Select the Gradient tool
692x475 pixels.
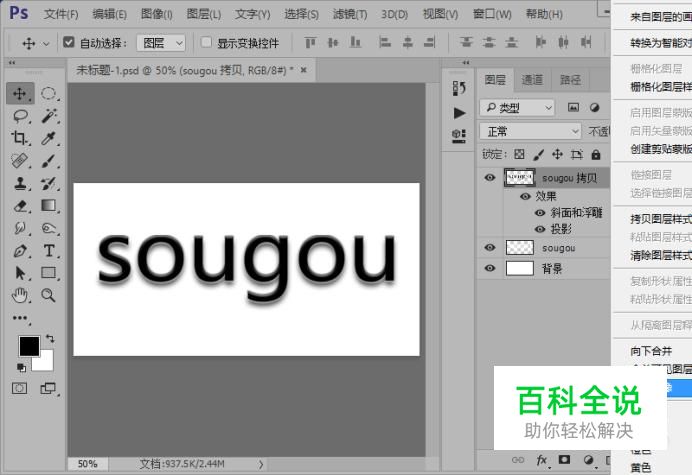click(x=49, y=206)
